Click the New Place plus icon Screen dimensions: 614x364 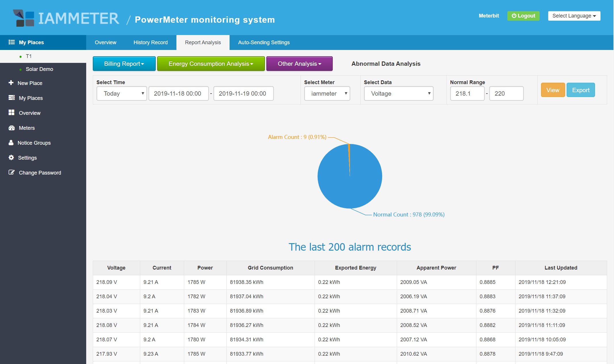click(x=11, y=83)
